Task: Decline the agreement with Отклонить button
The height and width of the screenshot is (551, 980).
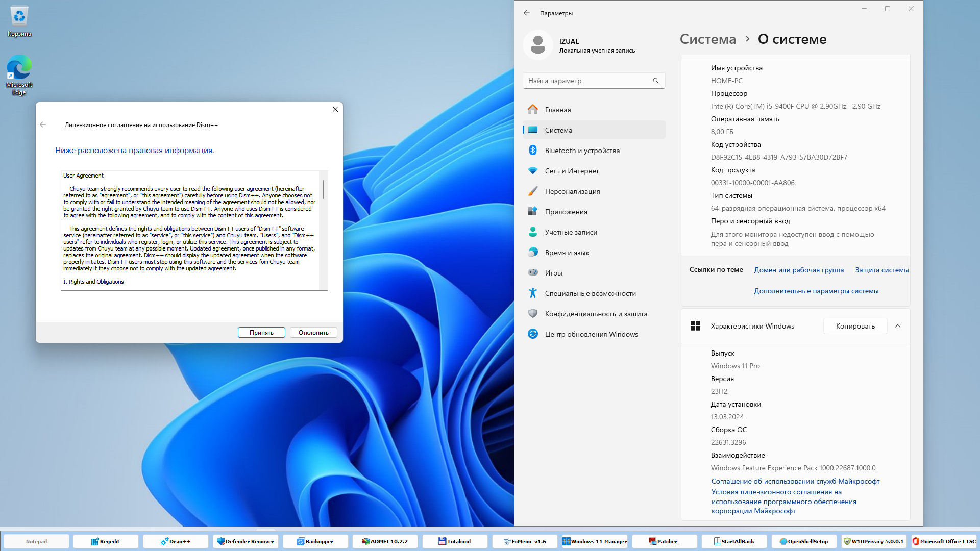Action: [313, 332]
